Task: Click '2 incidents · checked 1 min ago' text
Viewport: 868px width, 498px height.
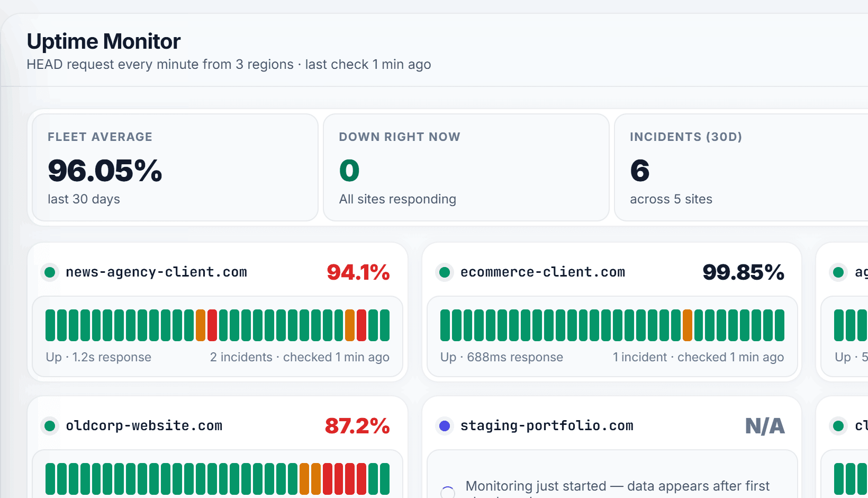Action: pos(300,357)
